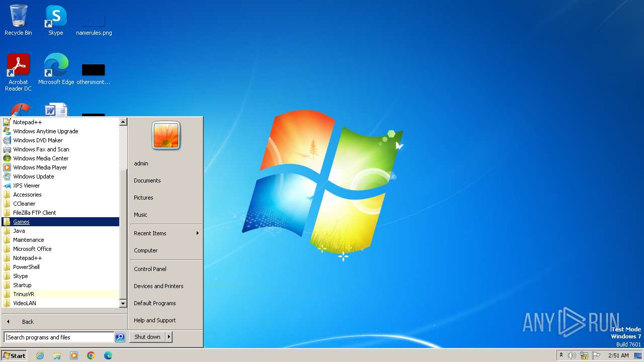
Task: Open the Startup folder
Action: pyautogui.click(x=60, y=285)
